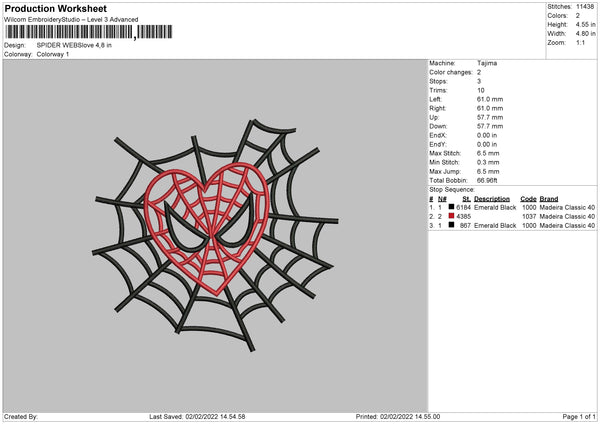Select stitch count 867 in row 3
Screen dimensions: 600x424
[465, 226]
